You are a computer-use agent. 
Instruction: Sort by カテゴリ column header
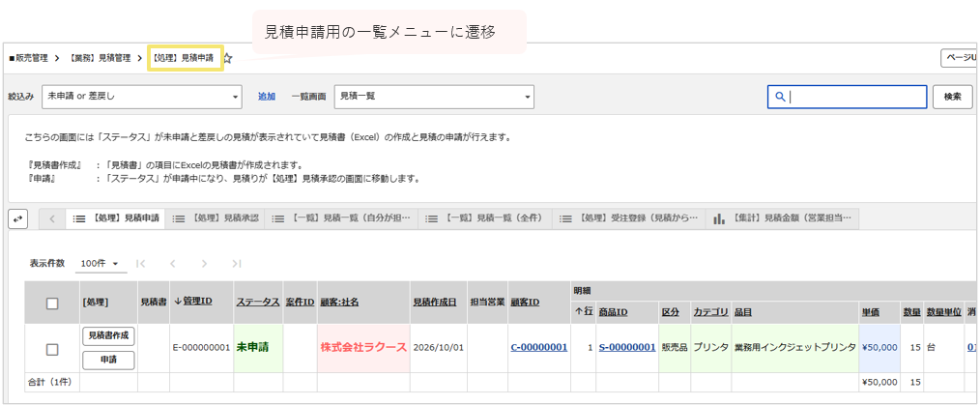click(710, 312)
